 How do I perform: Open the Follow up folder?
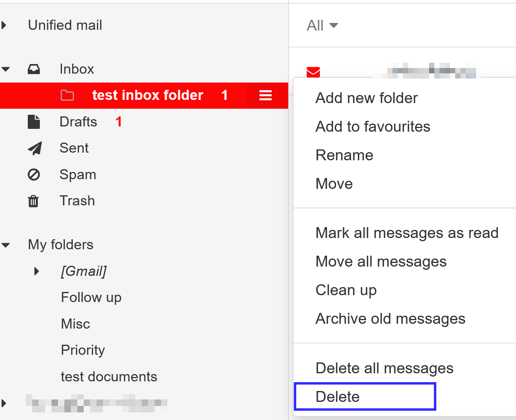click(x=91, y=297)
